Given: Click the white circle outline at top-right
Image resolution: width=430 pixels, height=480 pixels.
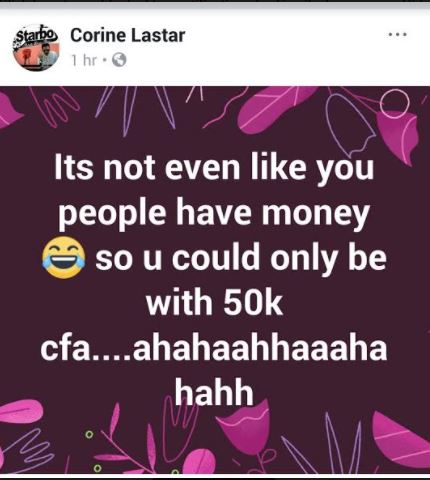Looking at the screenshot, I should pyautogui.click(x=396, y=104).
